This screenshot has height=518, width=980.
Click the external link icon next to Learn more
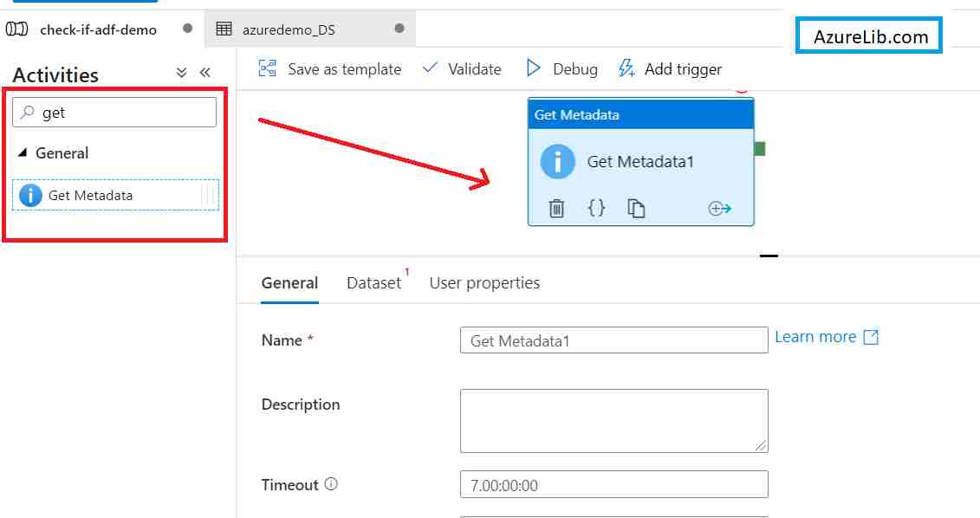871,338
